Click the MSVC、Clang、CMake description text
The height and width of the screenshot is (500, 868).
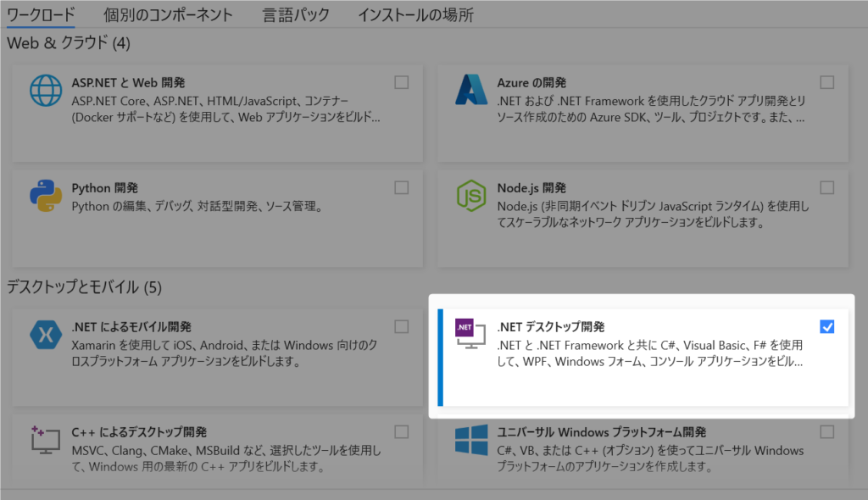(226, 458)
